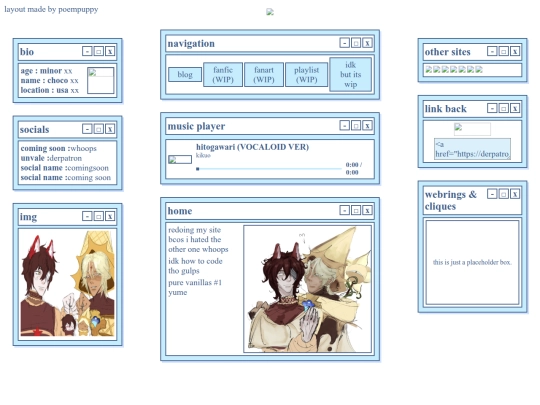
Task: Open third other sites badge icon
Action: click(x=445, y=70)
